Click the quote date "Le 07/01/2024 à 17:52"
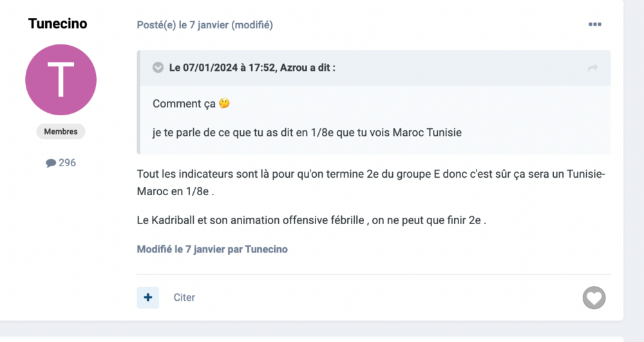Viewport: 644px width, 342px height. [x=222, y=68]
